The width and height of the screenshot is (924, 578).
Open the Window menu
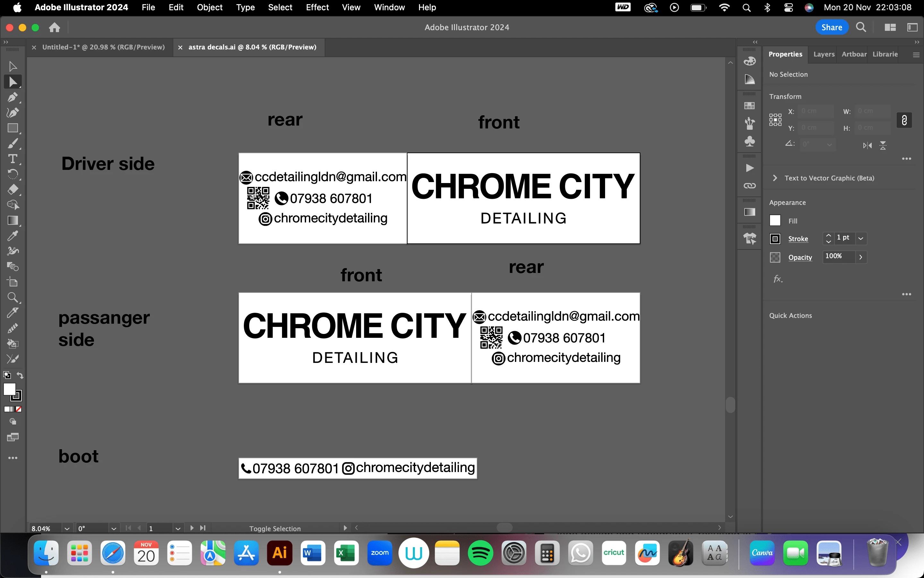pos(389,7)
